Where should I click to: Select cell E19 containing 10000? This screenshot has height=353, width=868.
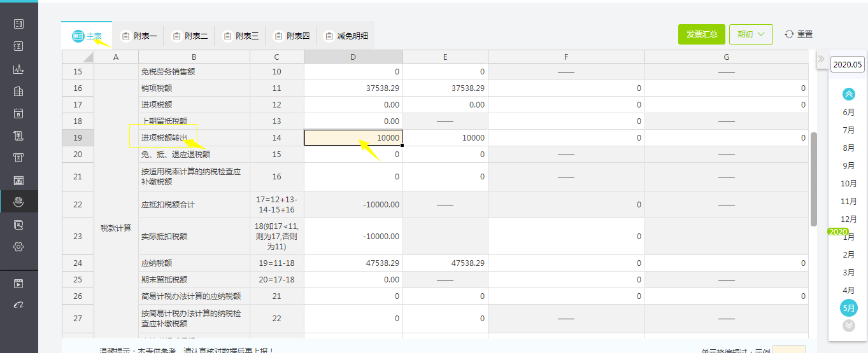pyautogui.click(x=445, y=138)
